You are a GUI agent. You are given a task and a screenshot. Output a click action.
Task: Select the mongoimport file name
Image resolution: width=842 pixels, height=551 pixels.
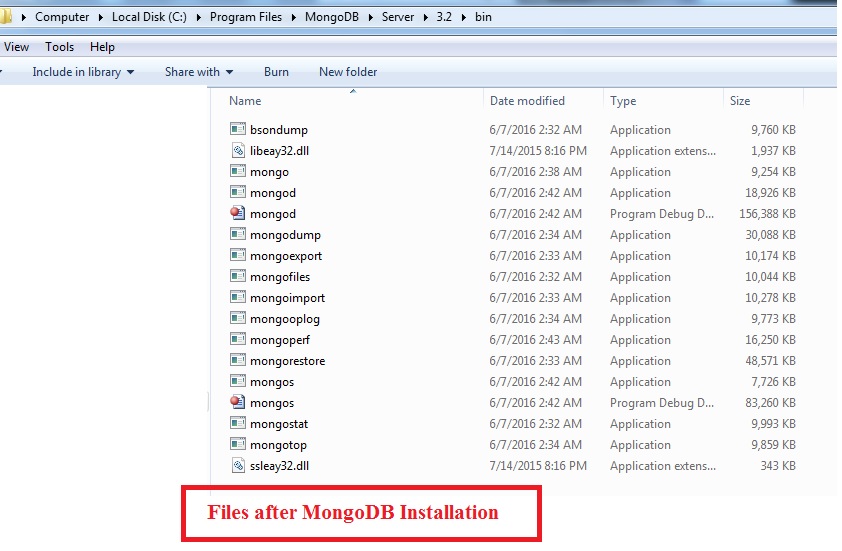[x=287, y=298]
